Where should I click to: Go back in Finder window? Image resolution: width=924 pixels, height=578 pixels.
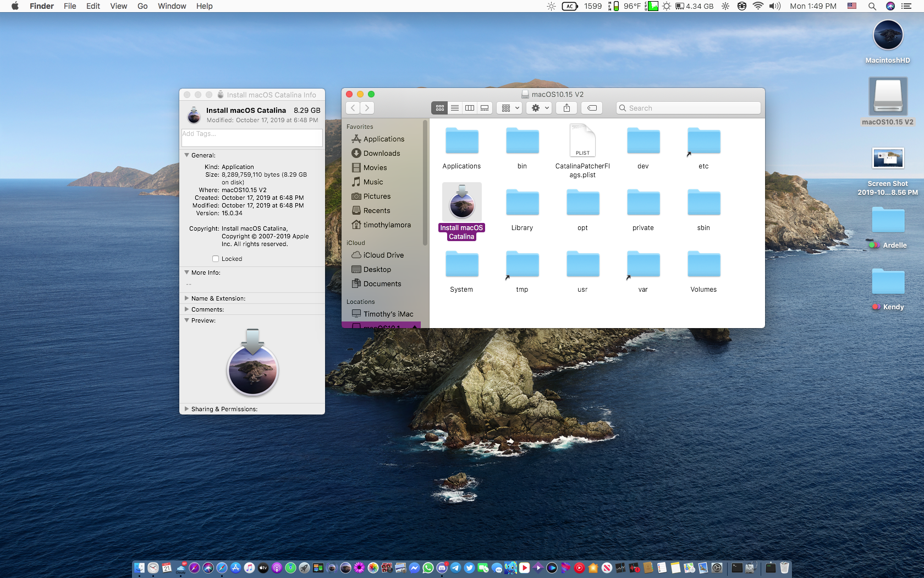(x=353, y=108)
